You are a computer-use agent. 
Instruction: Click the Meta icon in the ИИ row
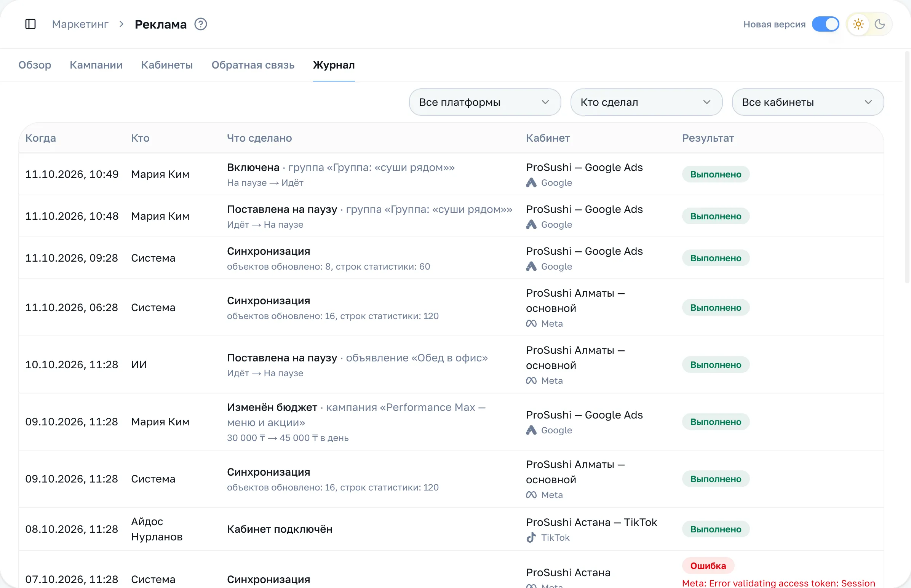pos(531,381)
